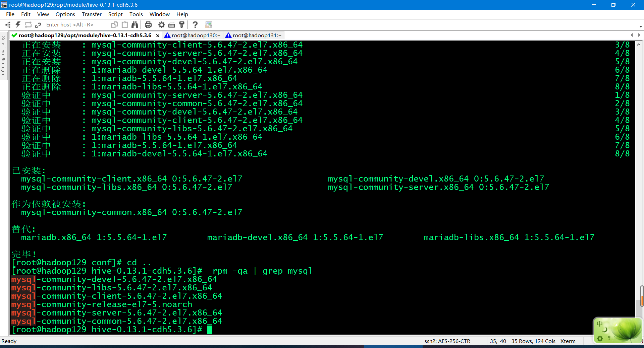Click the Xterm status bar entry

[x=568, y=341]
